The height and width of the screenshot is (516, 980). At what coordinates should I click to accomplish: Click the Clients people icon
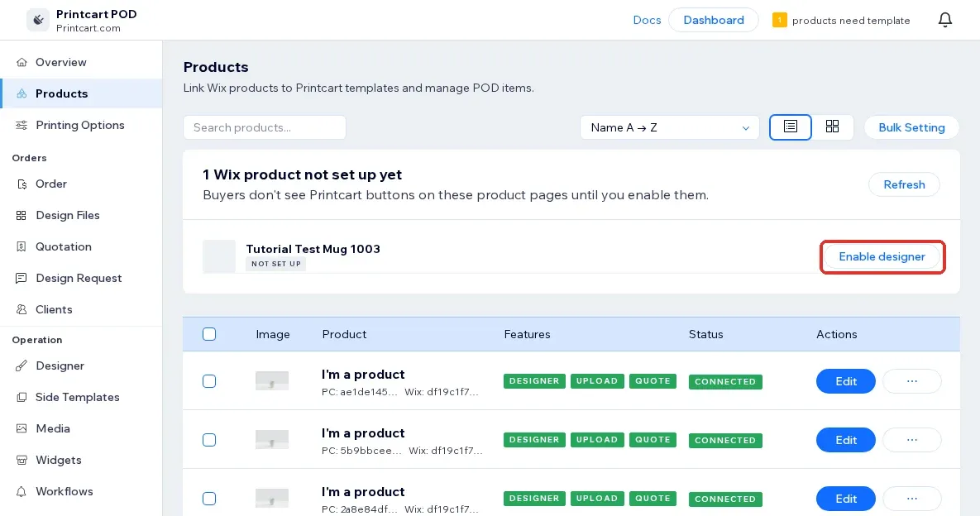click(x=22, y=309)
